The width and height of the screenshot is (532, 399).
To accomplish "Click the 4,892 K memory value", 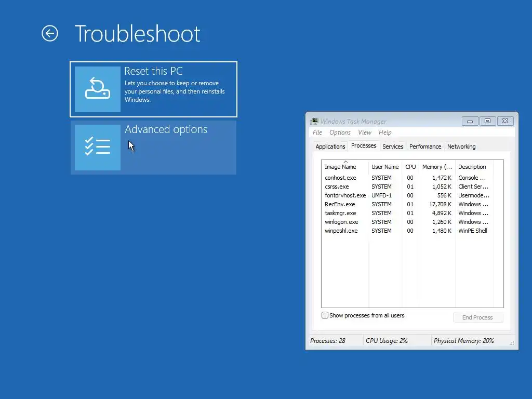I will [442, 212].
